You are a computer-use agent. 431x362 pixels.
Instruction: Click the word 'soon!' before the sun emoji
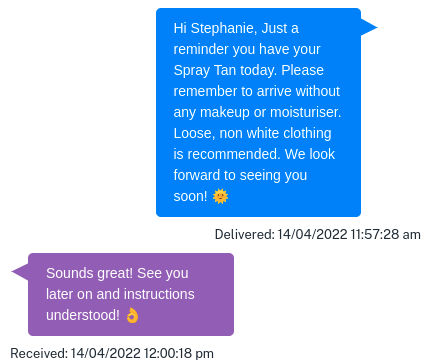pos(190,196)
